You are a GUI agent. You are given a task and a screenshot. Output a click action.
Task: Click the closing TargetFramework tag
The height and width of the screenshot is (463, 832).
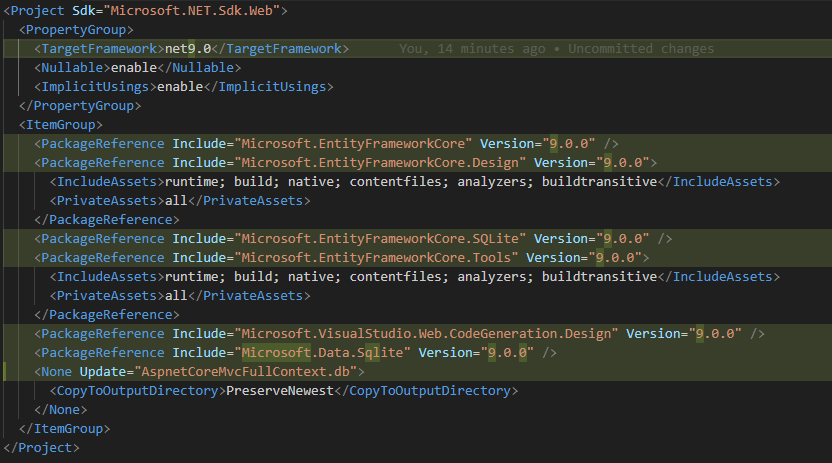(x=280, y=49)
